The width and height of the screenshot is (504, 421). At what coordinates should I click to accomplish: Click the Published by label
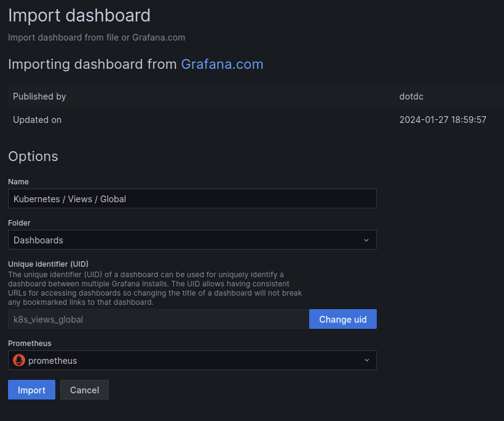coord(39,96)
